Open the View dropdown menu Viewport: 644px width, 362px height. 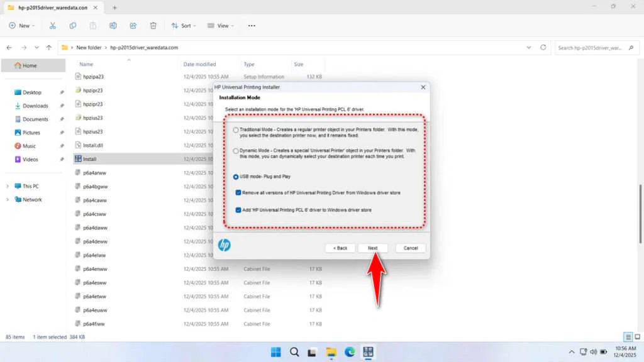(220, 25)
